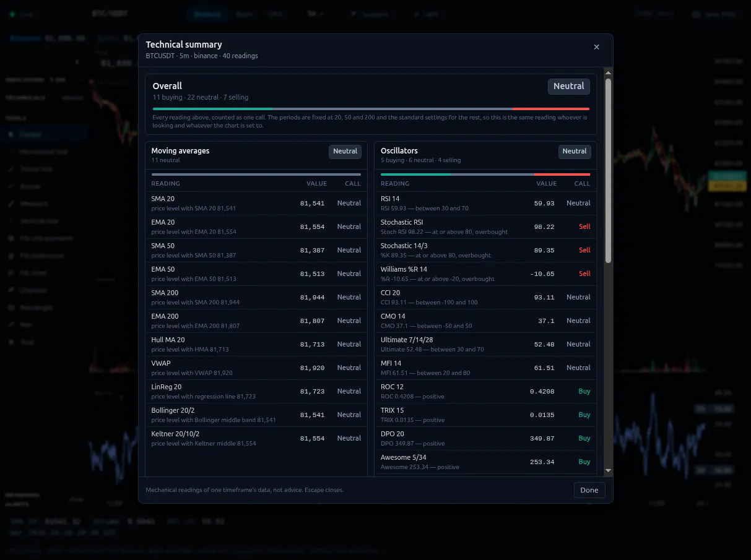Click the Stochastic 14/3 oscillator label
Image resolution: width=751 pixels, height=560 pixels.
click(x=404, y=246)
